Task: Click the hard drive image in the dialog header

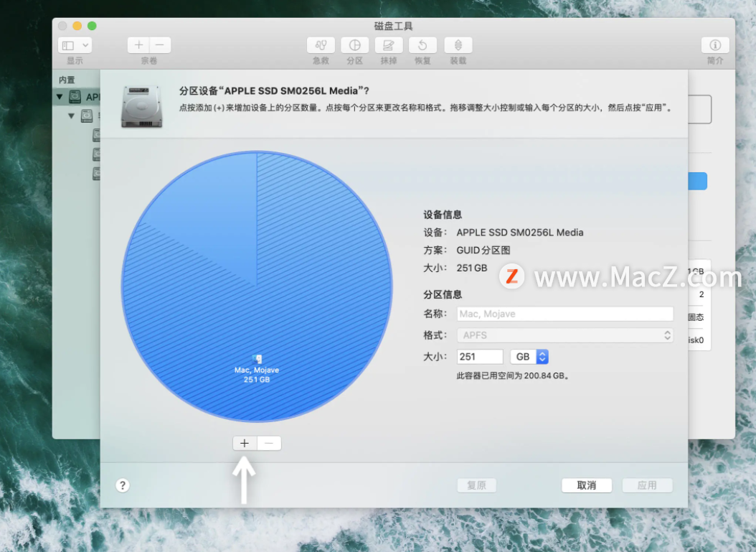Action: [x=142, y=107]
